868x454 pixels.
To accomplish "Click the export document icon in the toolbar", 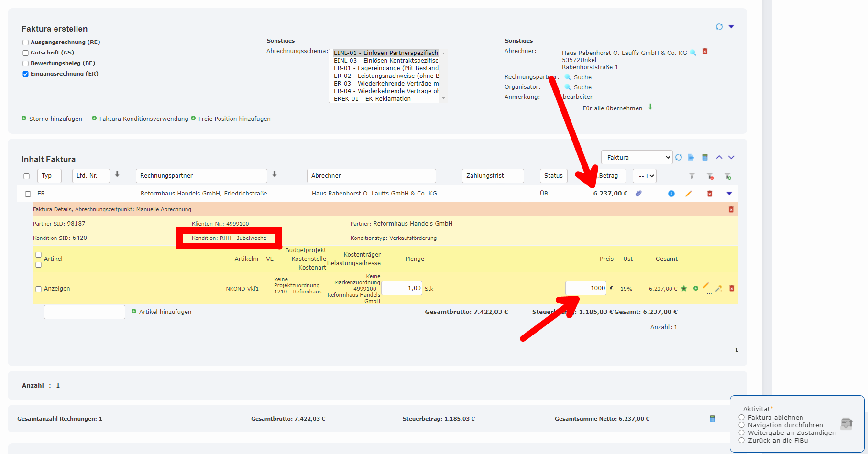I will [691, 157].
